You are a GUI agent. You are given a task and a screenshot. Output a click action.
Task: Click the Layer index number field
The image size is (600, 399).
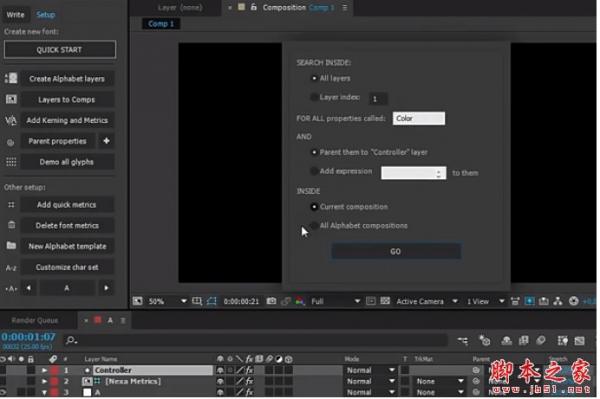tap(378, 99)
